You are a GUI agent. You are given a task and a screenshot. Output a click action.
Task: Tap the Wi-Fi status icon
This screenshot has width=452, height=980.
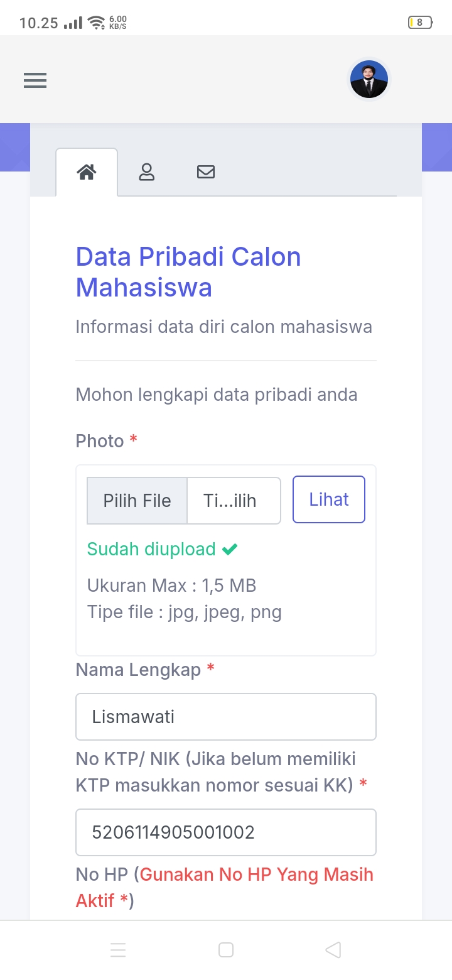pyautogui.click(x=96, y=24)
